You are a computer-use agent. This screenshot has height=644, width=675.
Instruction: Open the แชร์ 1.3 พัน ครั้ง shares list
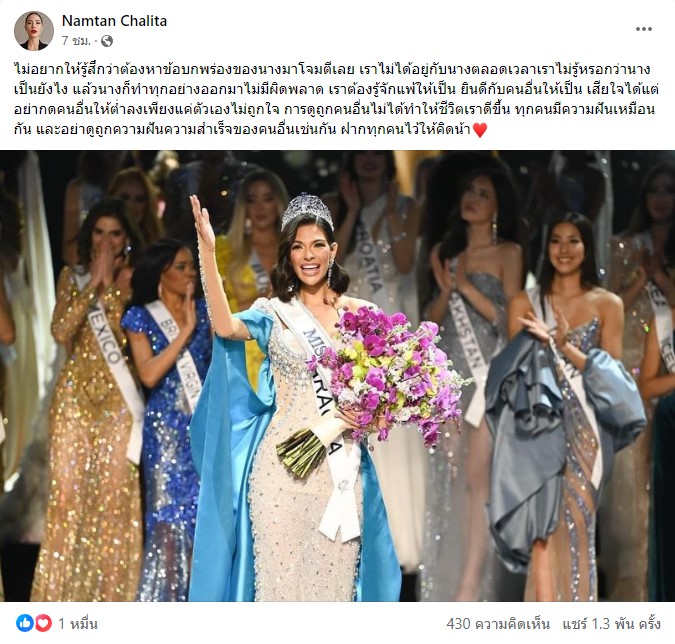tap(612, 623)
